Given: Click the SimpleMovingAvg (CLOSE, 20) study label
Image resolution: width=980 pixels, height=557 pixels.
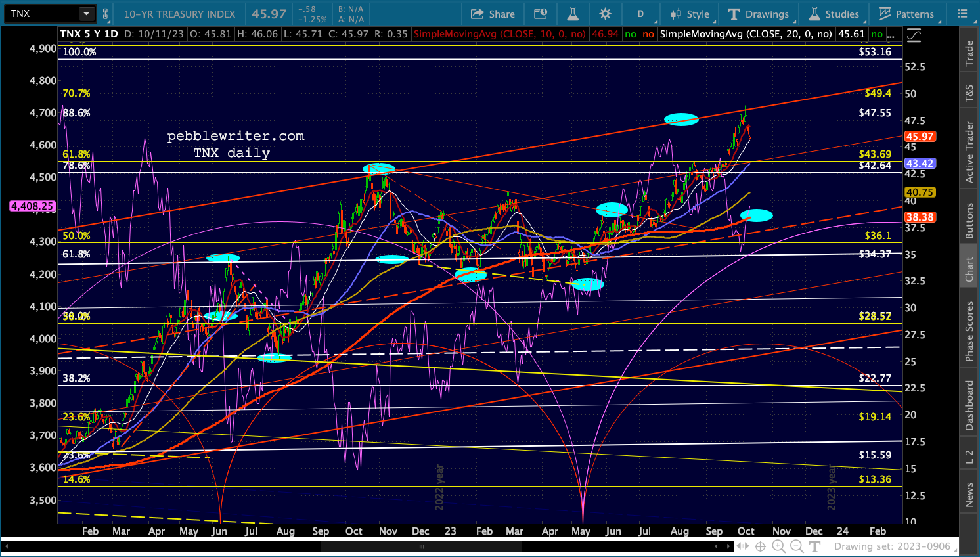Looking at the screenshot, I should coord(746,34).
